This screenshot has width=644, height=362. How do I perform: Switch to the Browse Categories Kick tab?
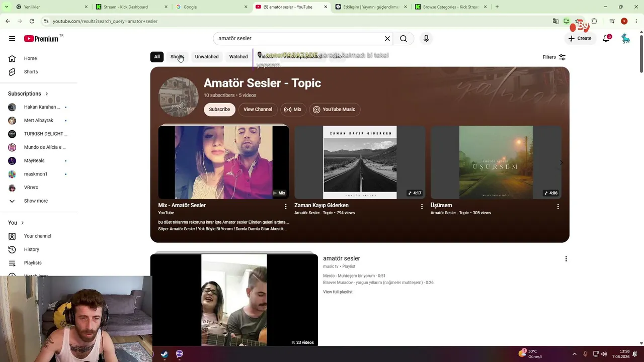[x=451, y=7]
